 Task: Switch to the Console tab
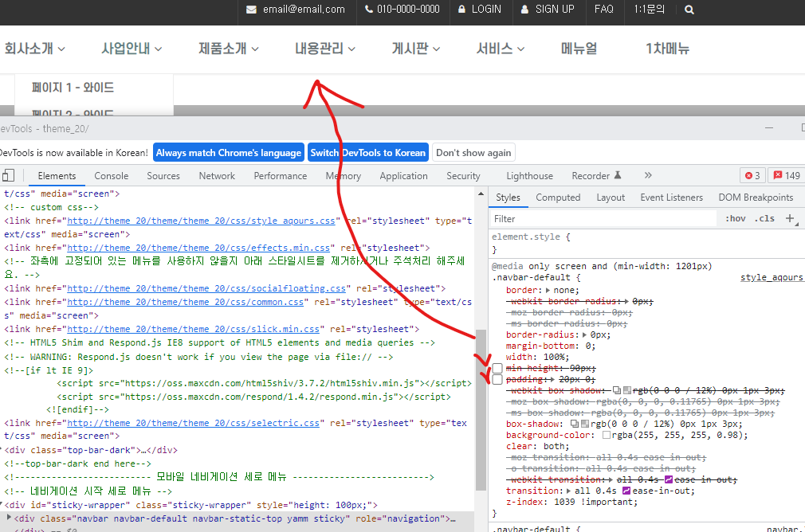pyautogui.click(x=111, y=176)
